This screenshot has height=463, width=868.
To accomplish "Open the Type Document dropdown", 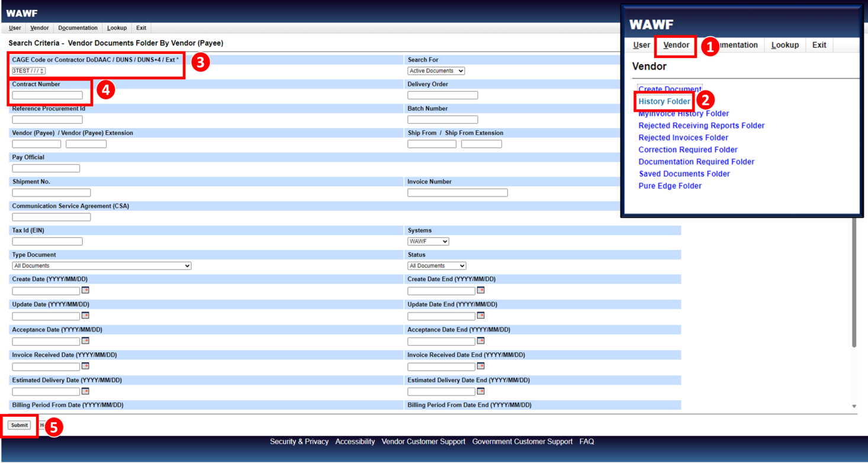I will tap(101, 266).
